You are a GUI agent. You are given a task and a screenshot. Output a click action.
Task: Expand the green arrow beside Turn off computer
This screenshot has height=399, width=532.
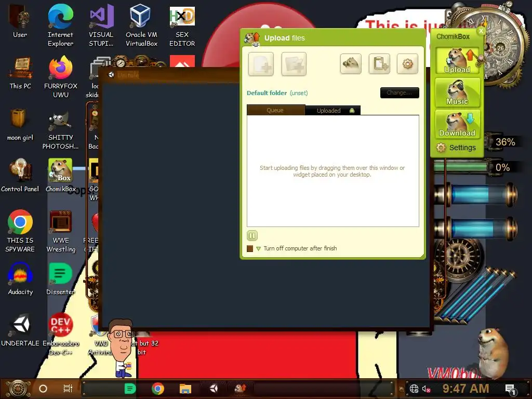pyautogui.click(x=259, y=249)
